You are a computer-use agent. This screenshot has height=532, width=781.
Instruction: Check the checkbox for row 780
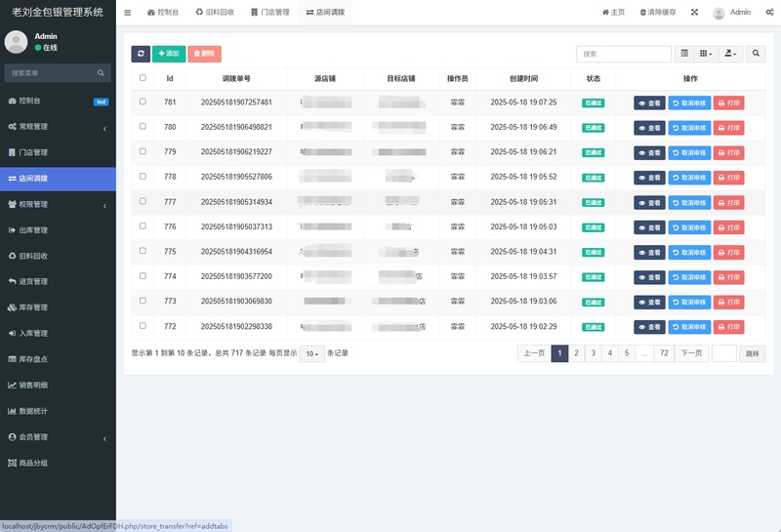[143, 127]
